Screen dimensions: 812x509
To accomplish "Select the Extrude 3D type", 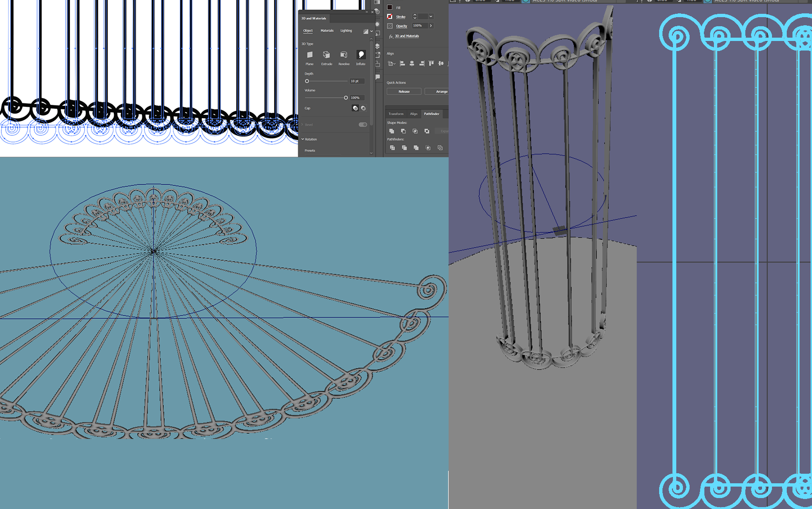I will 327,57.
